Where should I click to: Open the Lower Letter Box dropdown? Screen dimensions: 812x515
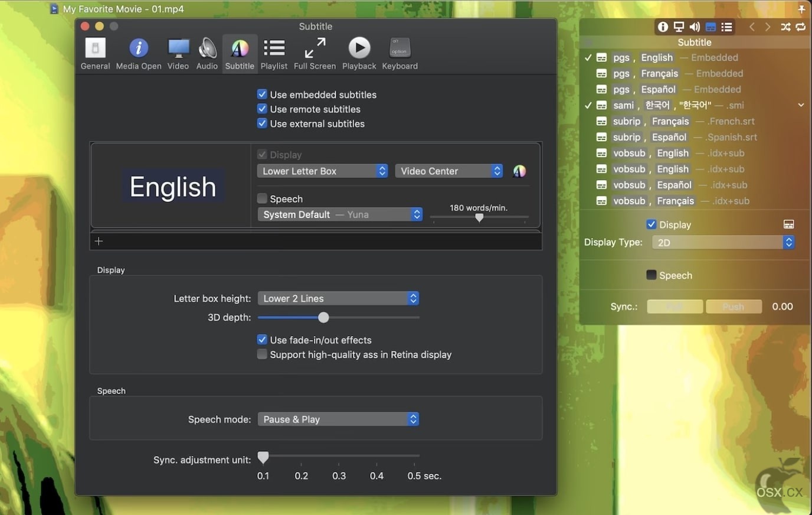click(x=322, y=171)
